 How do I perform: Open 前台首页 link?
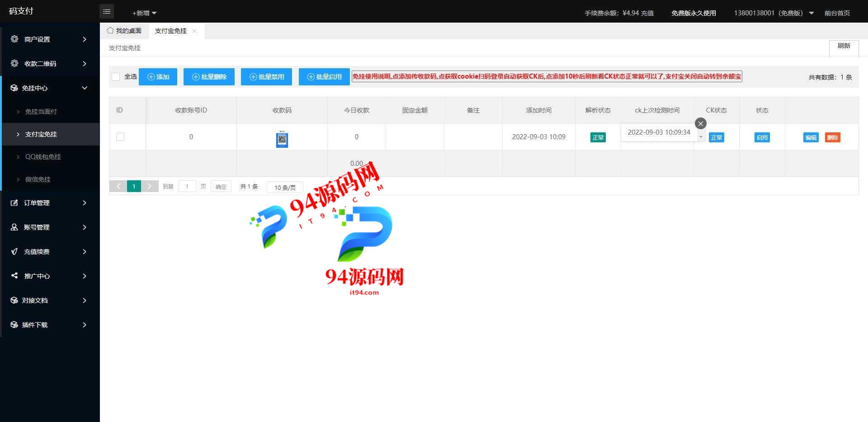[x=837, y=13]
